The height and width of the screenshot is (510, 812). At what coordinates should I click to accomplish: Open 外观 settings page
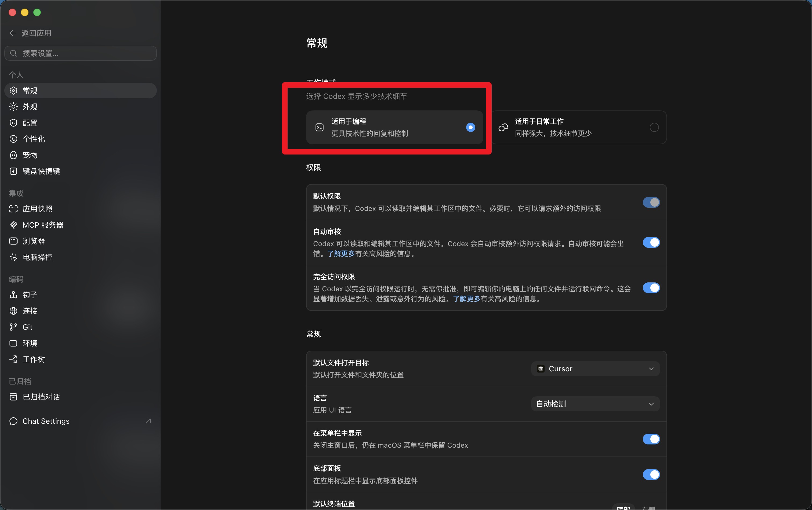[81, 107]
